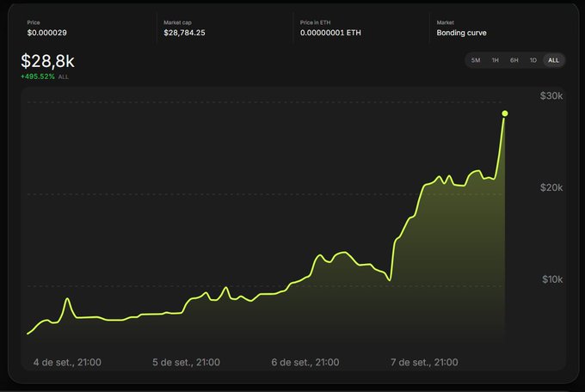Select the 5M time range

(475, 60)
